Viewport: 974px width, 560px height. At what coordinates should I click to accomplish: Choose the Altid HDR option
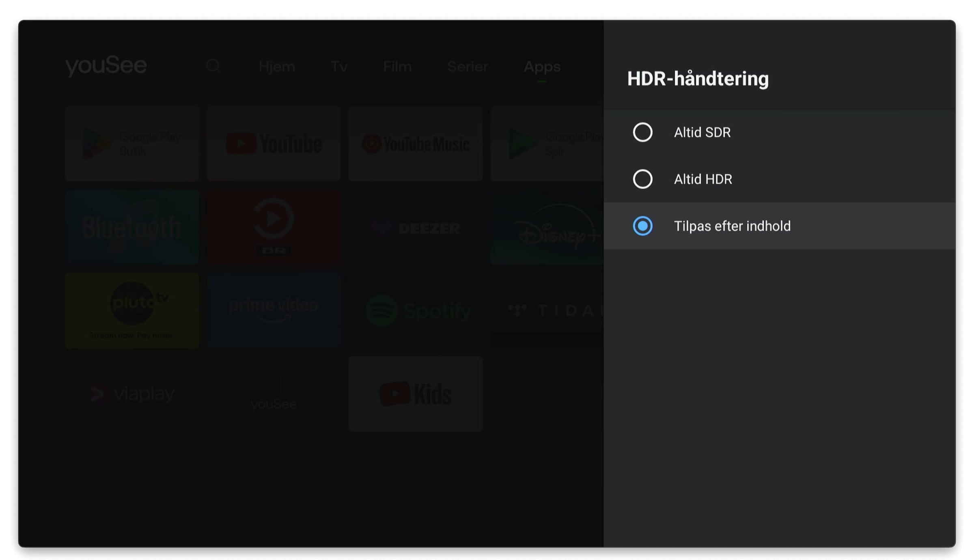642,179
